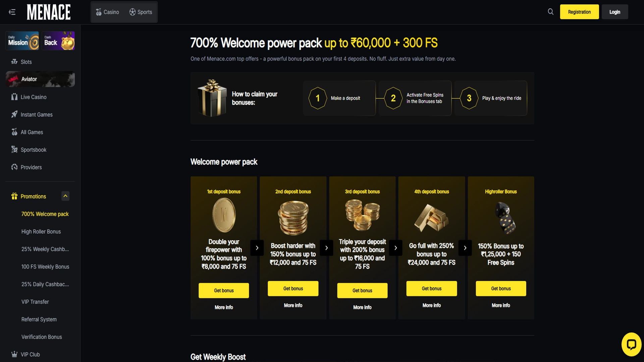Screen dimensions: 644x362
Task: Browse the All Games section
Action: tap(32, 132)
